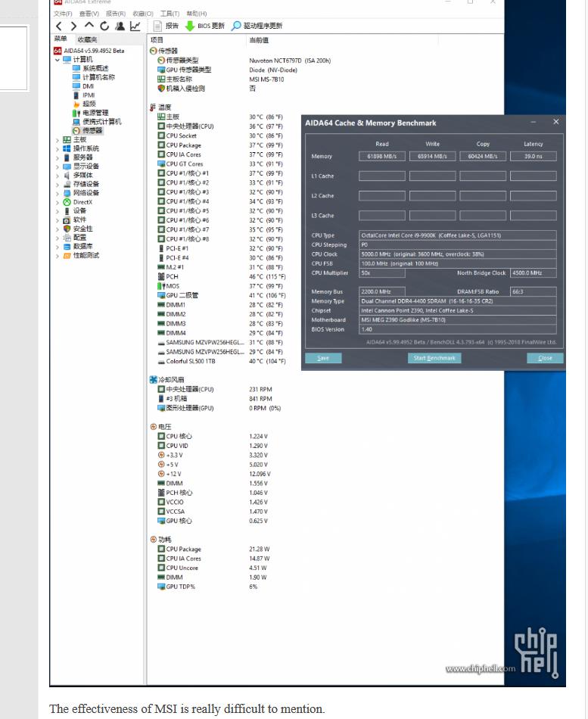
Task: Click the 软件 software icon in tree
Action: click(67, 220)
